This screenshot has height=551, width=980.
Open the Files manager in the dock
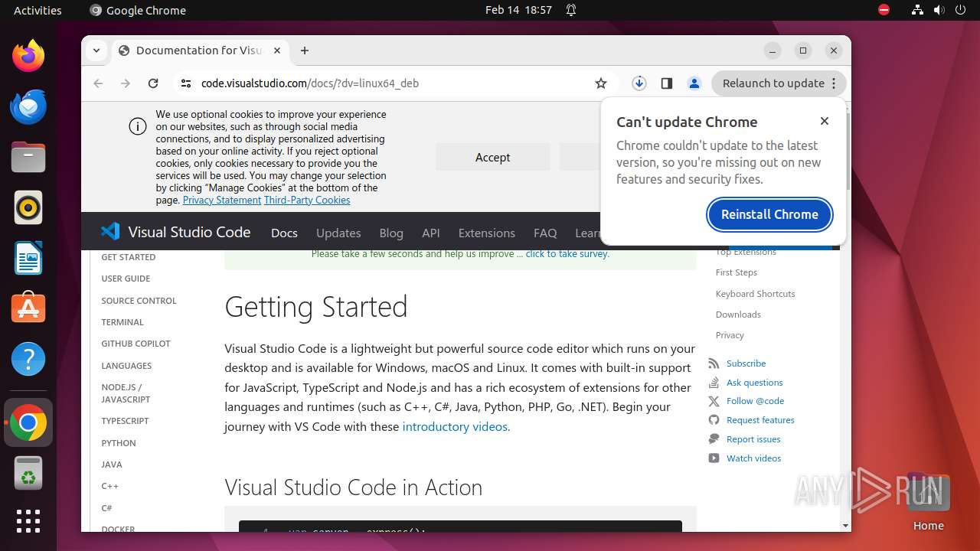point(28,157)
